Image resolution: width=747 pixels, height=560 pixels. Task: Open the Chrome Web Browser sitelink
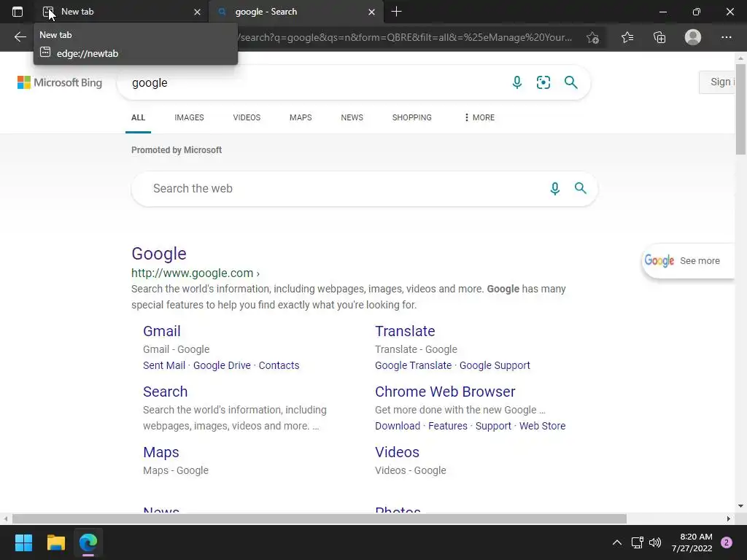point(445,392)
